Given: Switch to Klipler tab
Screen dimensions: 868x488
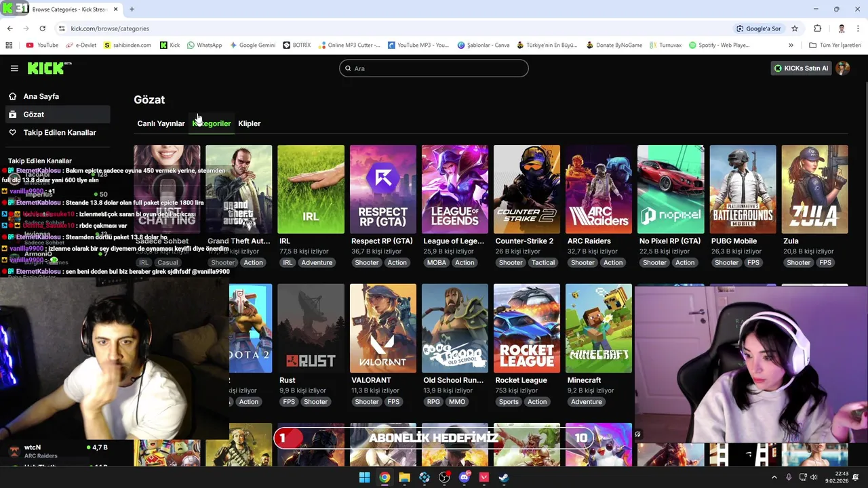Looking at the screenshot, I should [x=250, y=123].
